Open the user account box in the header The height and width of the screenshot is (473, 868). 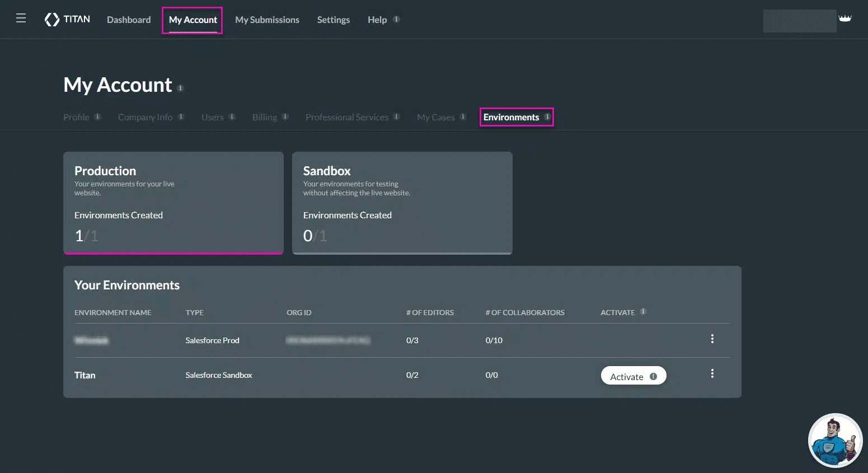799,21
